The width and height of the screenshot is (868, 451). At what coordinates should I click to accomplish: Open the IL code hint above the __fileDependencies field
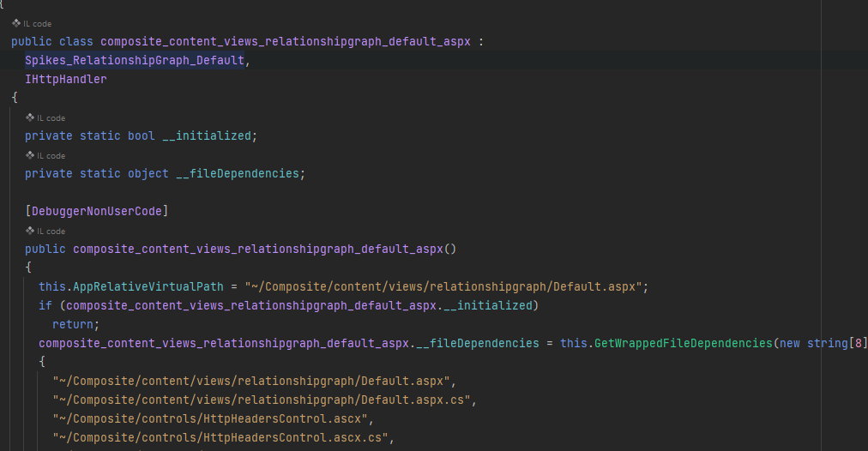[x=45, y=155]
